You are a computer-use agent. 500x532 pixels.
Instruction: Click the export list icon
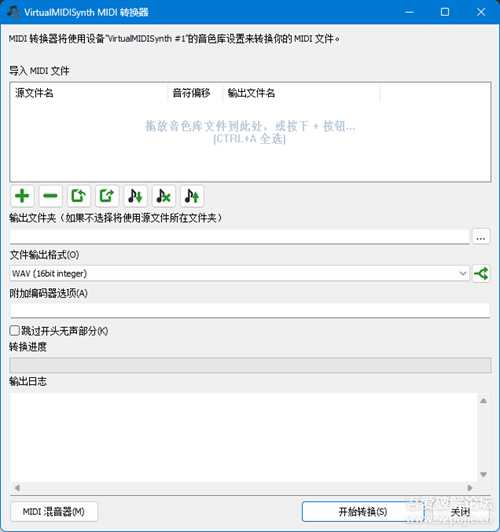[x=107, y=196]
